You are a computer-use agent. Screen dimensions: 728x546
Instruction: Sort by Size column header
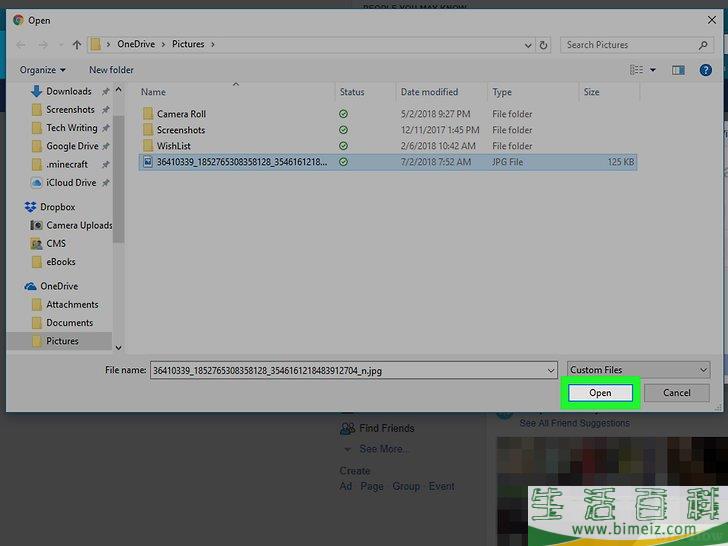coord(591,92)
